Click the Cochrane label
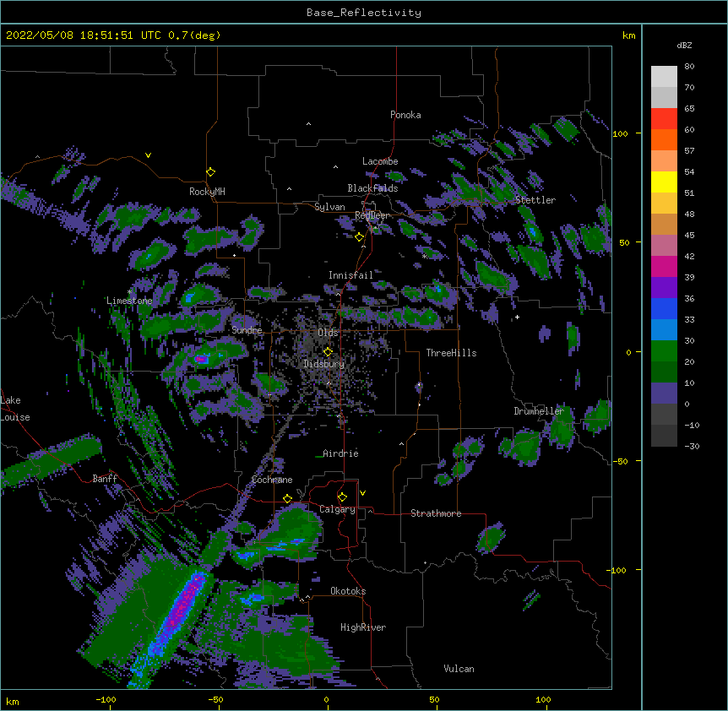The image size is (728, 711). pyautogui.click(x=272, y=480)
